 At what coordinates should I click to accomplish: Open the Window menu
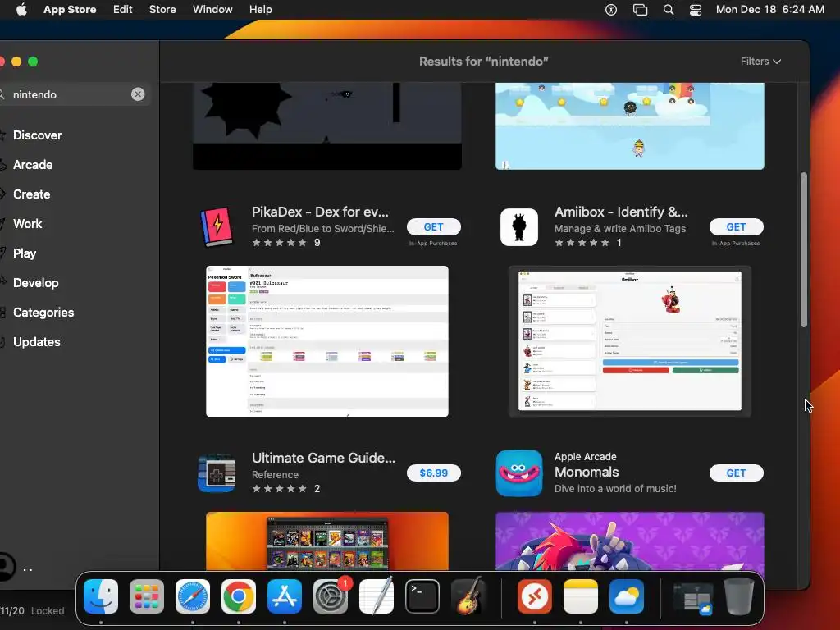[x=212, y=10]
